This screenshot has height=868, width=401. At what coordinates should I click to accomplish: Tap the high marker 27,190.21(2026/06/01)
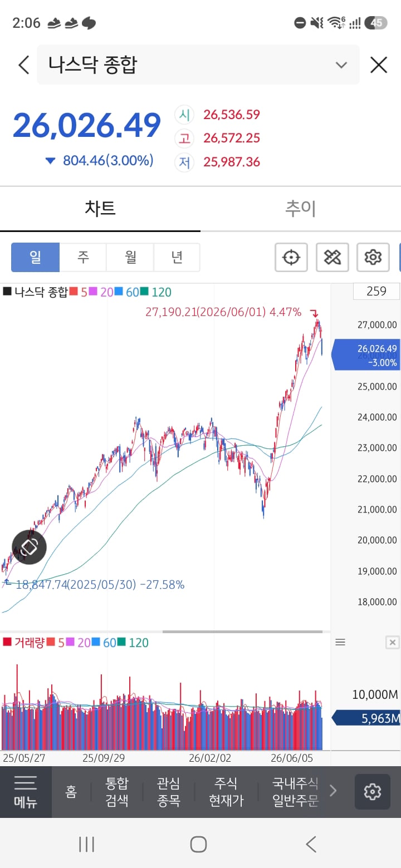tap(223, 312)
